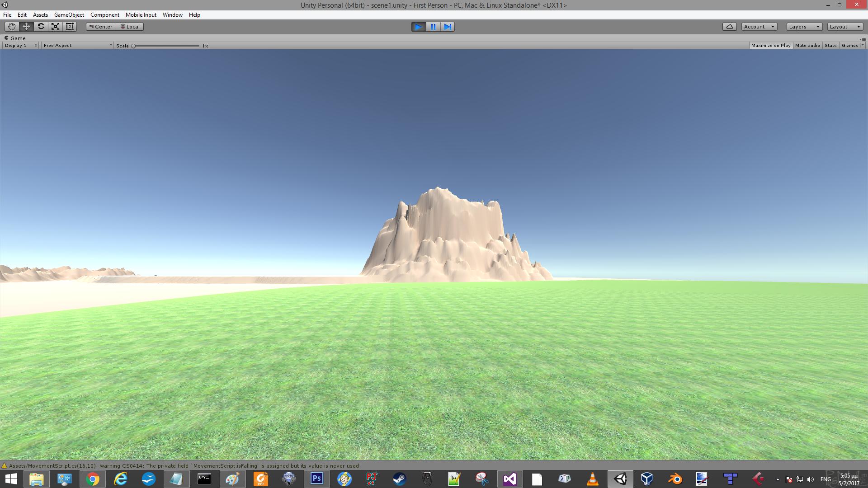
Task: Open the Gizmos dropdown
Action: tap(852, 45)
